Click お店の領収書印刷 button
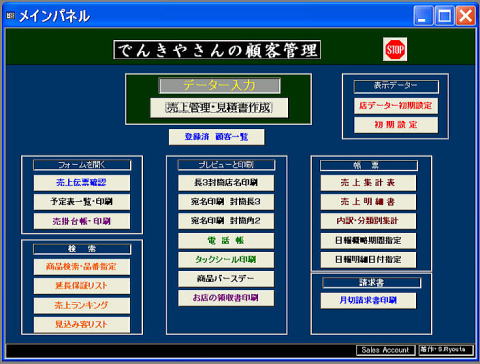 pos(226,298)
